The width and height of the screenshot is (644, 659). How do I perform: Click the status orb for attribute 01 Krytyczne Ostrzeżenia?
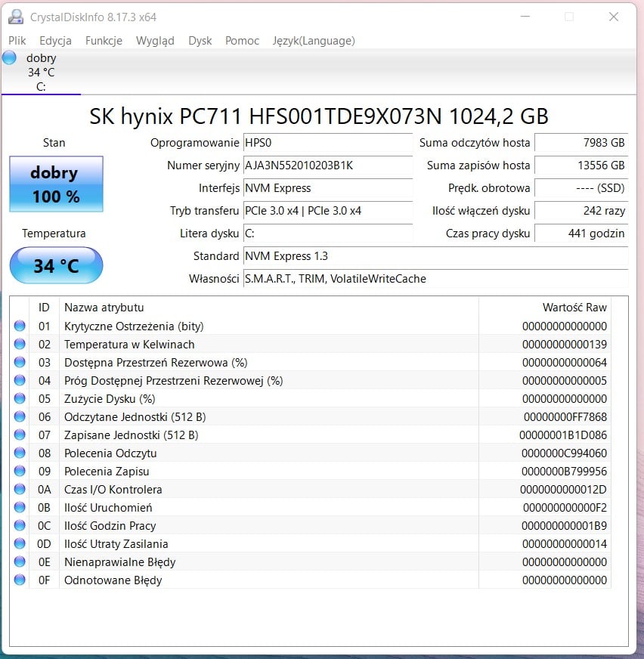point(20,326)
